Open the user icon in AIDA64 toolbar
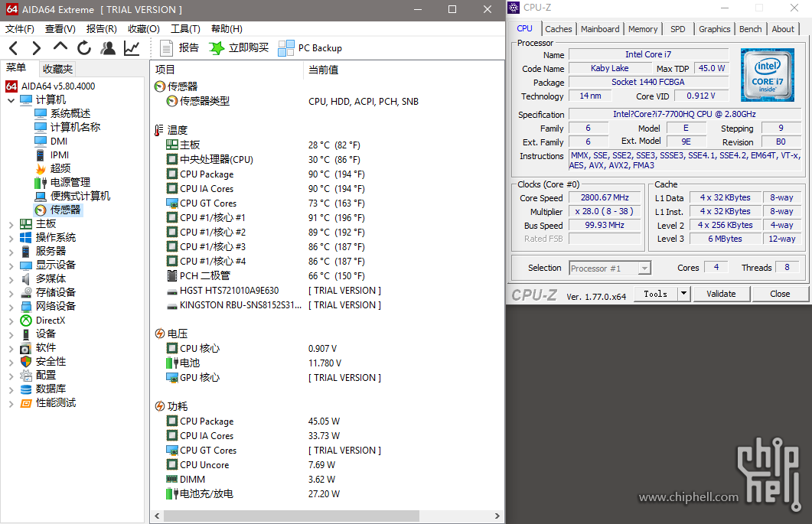 click(x=108, y=48)
